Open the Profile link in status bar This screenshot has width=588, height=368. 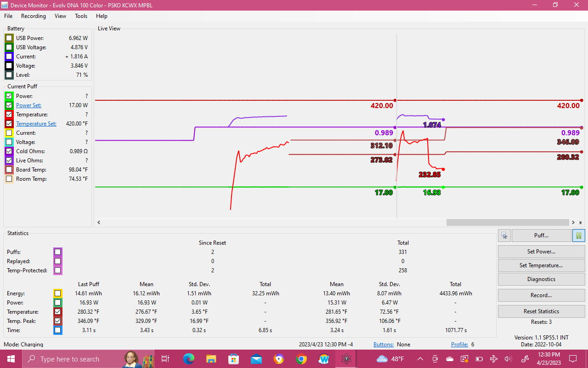459,345
